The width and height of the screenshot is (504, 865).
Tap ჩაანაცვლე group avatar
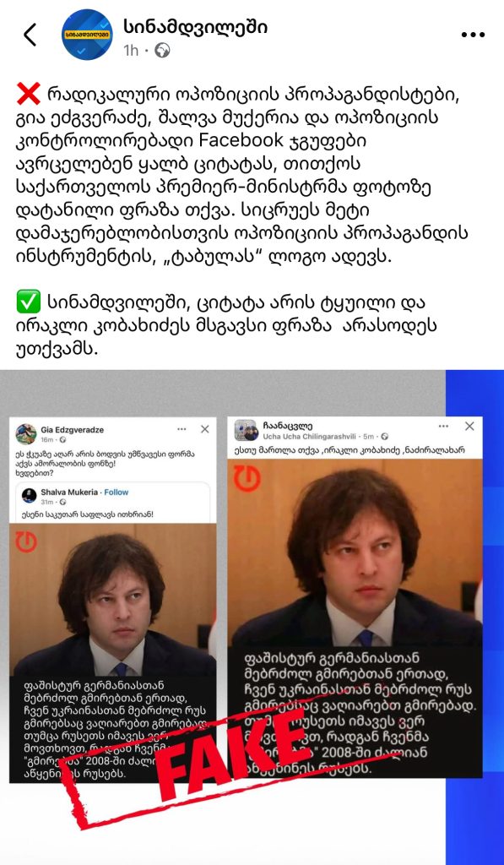246,430
